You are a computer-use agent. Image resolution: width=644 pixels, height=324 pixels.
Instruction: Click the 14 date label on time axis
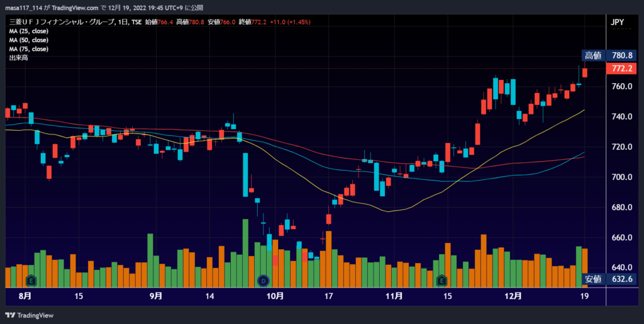click(x=209, y=296)
